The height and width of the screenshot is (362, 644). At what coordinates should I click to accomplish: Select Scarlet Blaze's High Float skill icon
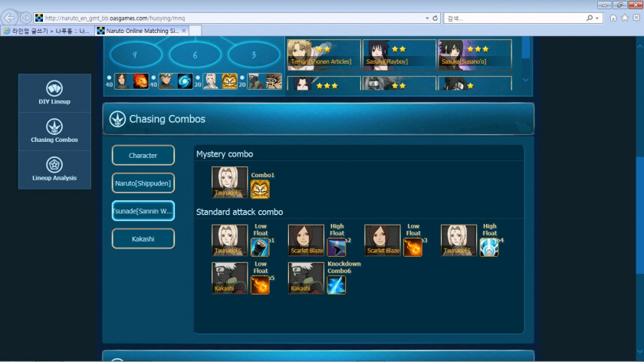(336, 247)
